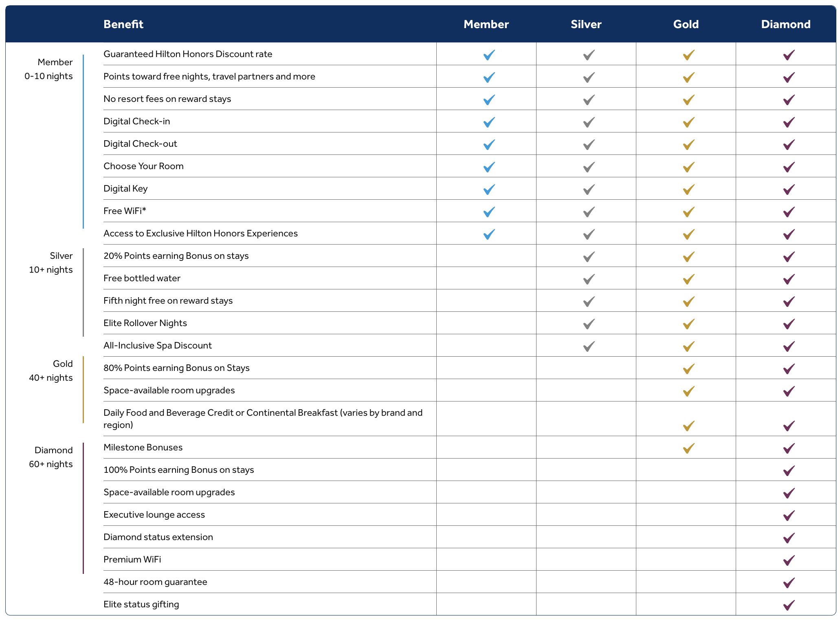Click the Silver 10+ nights tier label
840x622 pixels.
(51, 262)
